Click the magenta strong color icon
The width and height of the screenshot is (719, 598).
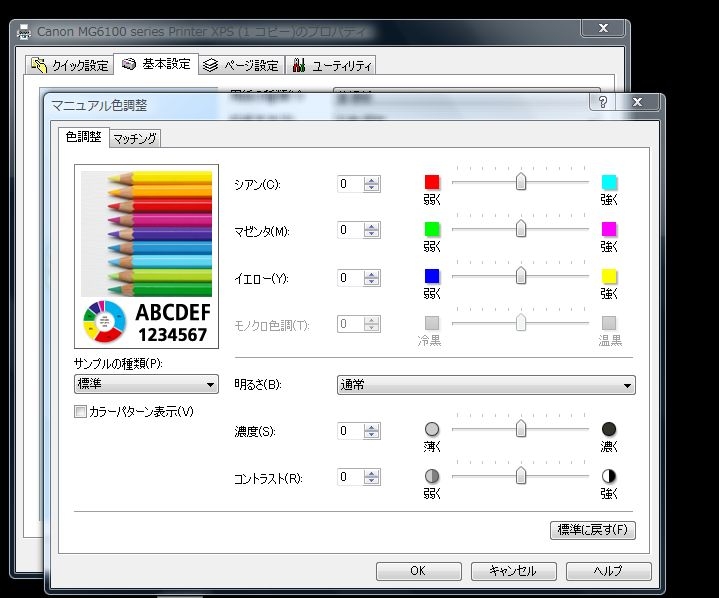(609, 229)
